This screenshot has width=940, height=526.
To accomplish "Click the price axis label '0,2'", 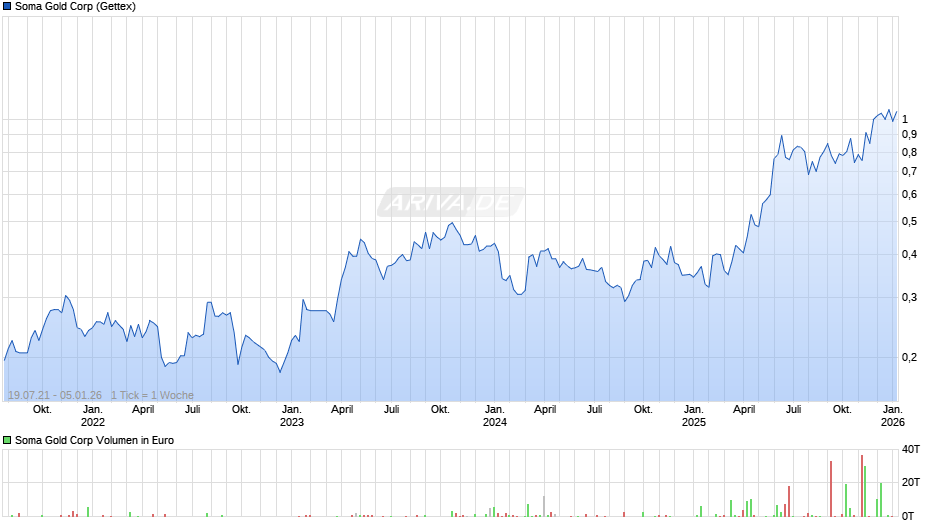I will pyautogui.click(x=909, y=357).
